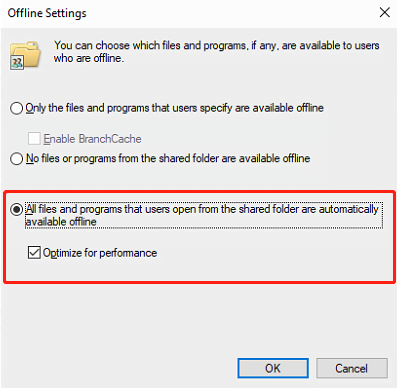Confirm settings with the OK button
397x388 pixels.
(x=273, y=368)
